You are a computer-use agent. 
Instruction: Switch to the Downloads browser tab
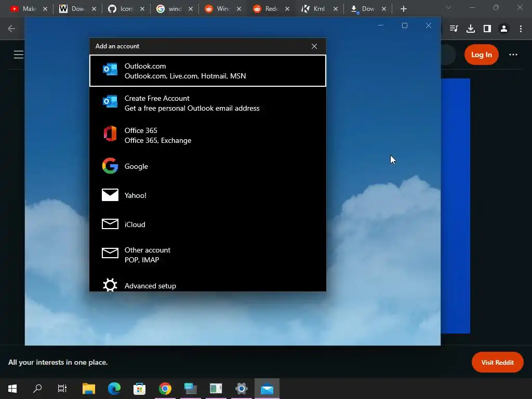coord(363,9)
